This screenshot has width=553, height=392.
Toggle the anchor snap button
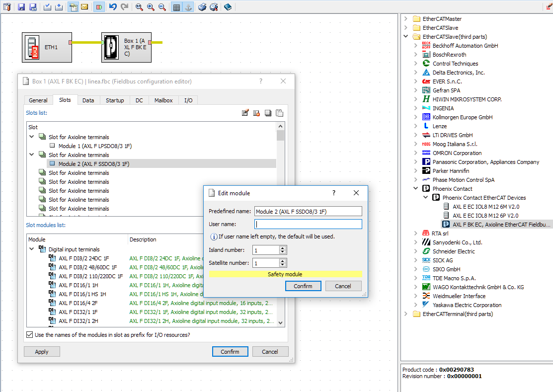(188, 6)
